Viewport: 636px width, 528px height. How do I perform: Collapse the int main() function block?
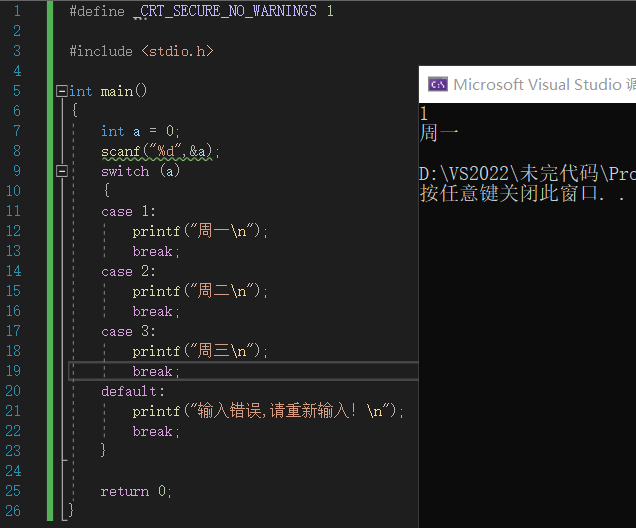pos(62,91)
